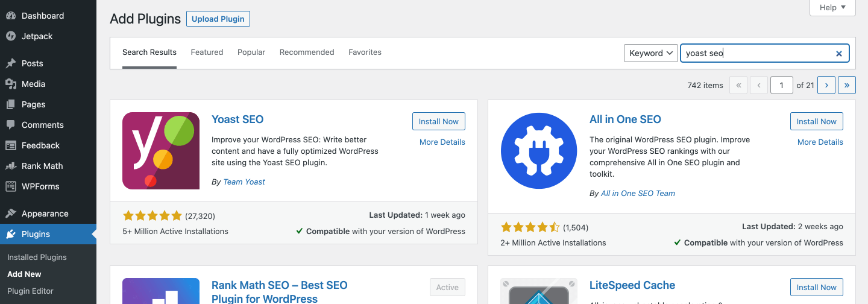Open Media menu item
This screenshot has height=304, width=868.
tap(48, 84)
